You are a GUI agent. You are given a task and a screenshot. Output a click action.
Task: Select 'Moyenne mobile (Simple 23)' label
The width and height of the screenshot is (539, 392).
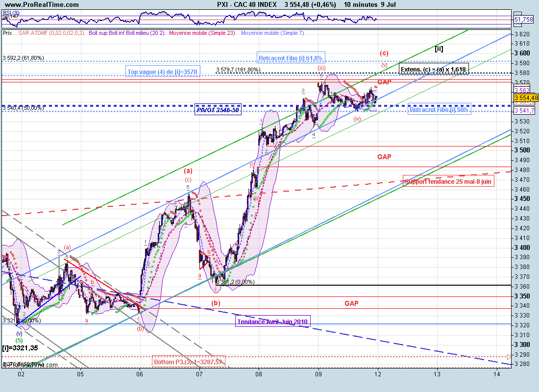coord(202,33)
